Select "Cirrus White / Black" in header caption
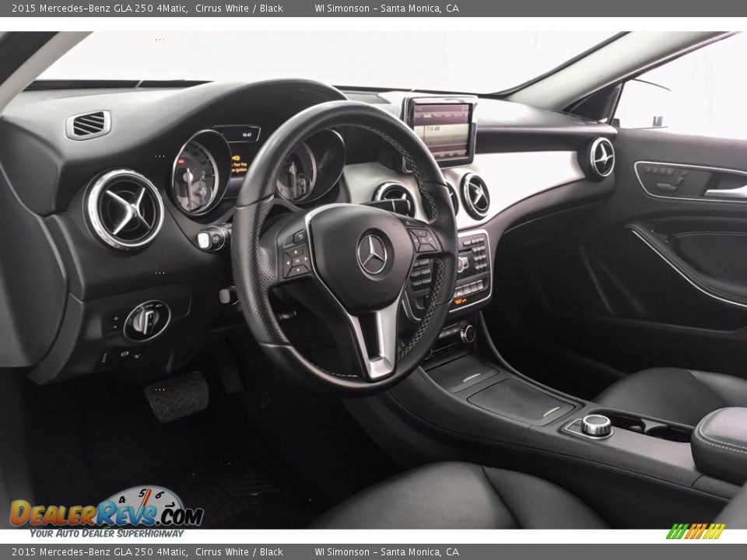Image resolution: width=747 pixels, height=560 pixels. point(239,8)
